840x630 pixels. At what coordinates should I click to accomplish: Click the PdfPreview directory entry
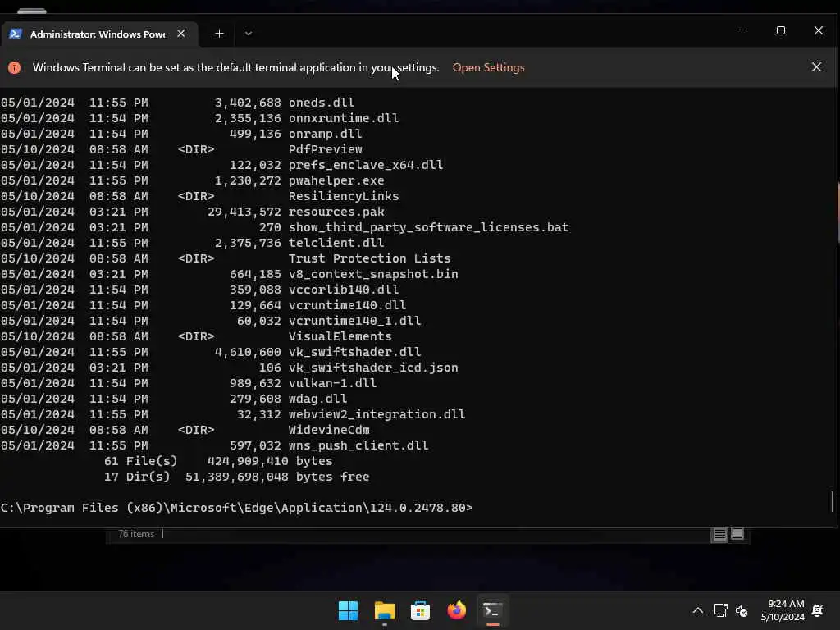[x=325, y=149]
